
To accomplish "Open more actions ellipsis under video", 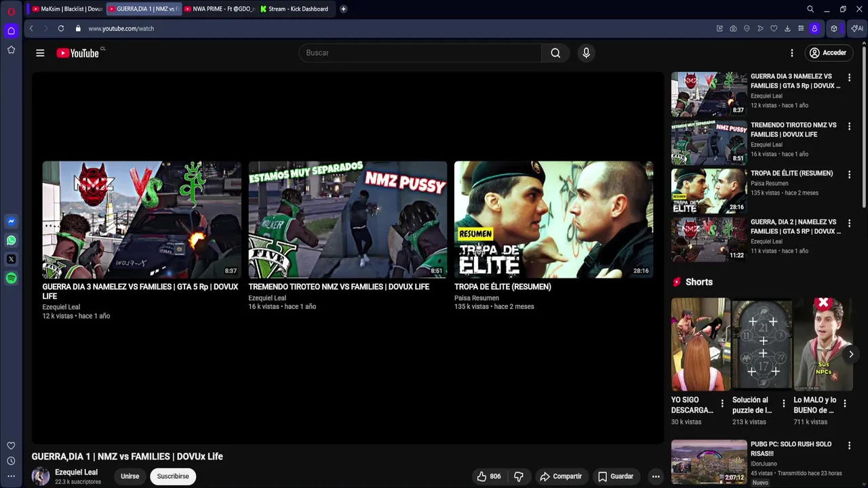I will coord(656,476).
